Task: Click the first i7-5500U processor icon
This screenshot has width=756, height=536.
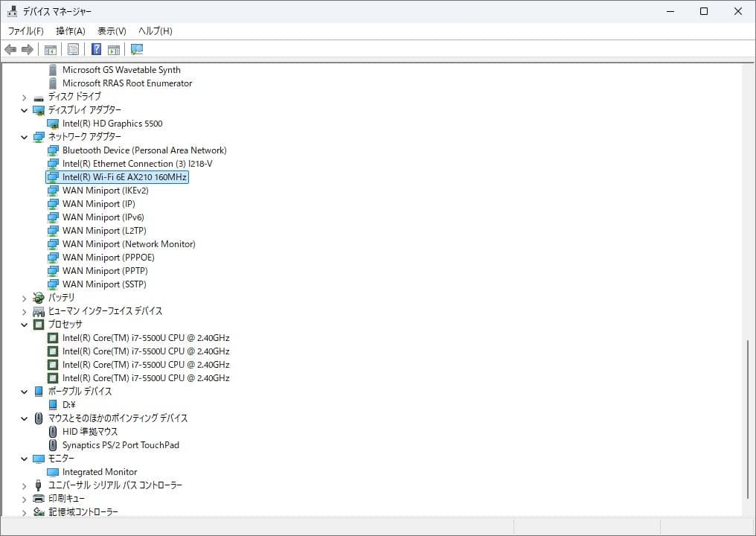Action: pyautogui.click(x=53, y=338)
